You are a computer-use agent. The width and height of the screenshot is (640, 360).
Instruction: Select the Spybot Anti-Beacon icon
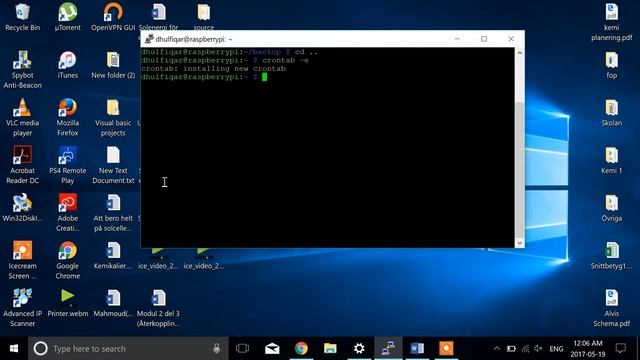tap(22, 70)
